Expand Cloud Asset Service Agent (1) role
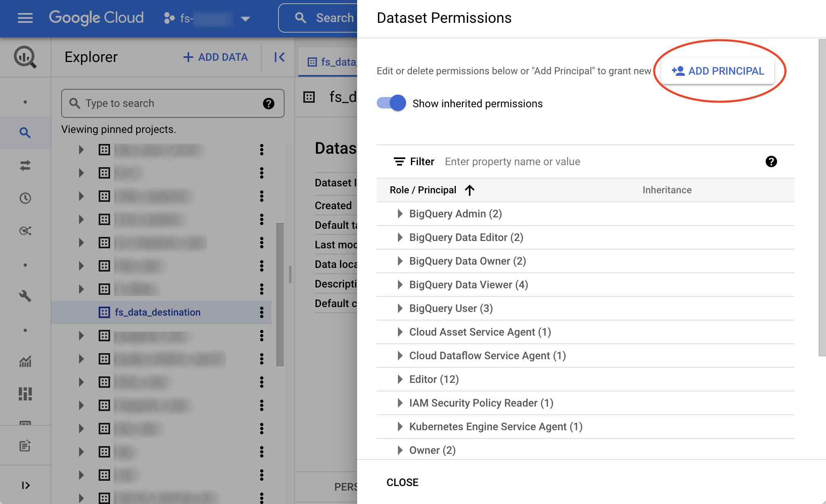This screenshot has width=826, height=504. [x=400, y=332]
